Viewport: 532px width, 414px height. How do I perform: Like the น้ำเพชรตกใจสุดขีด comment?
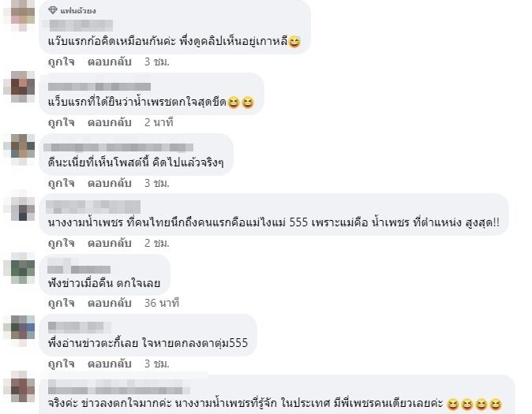click(x=61, y=123)
